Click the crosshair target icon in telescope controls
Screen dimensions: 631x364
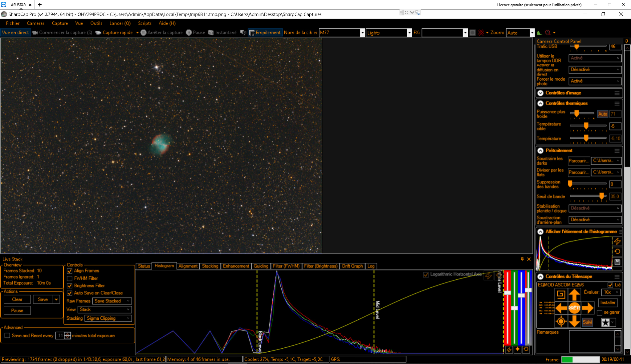[561, 322]
